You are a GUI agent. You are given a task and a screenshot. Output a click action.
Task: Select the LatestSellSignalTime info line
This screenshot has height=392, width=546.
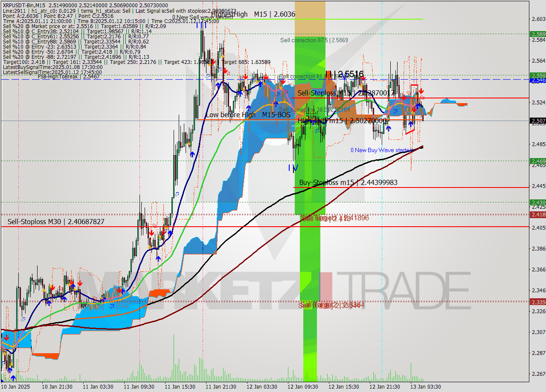click(x=52, y=72)
